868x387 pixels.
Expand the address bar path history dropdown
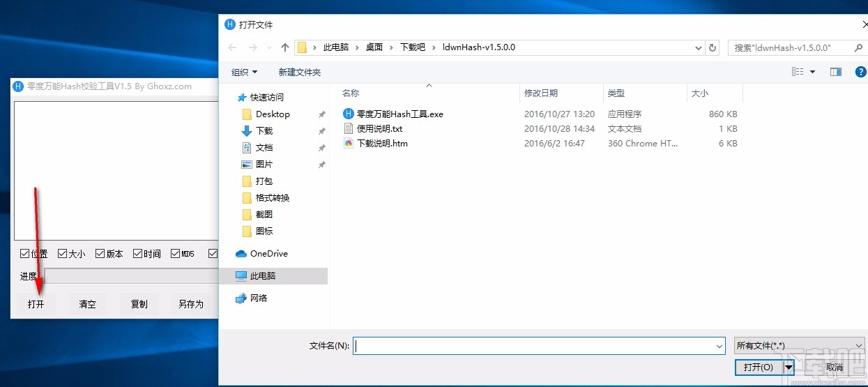699,47
